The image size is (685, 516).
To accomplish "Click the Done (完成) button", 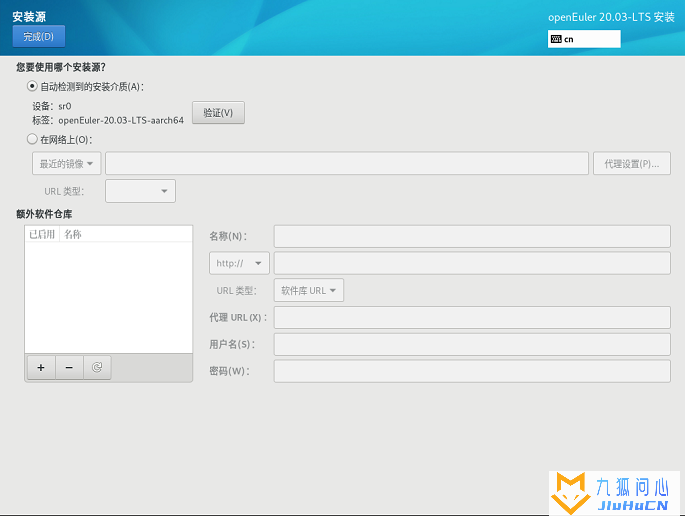I will pos(39,36).
